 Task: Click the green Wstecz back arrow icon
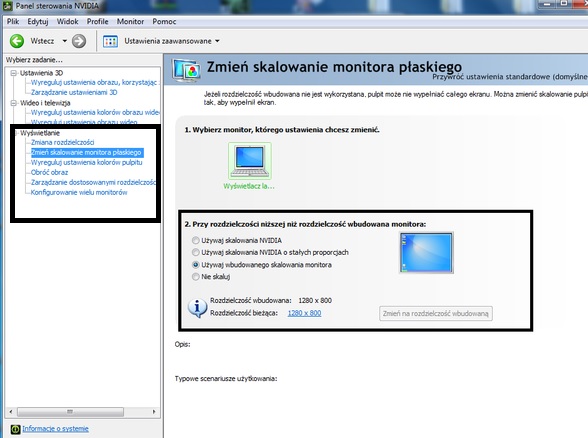pos(17,41)
